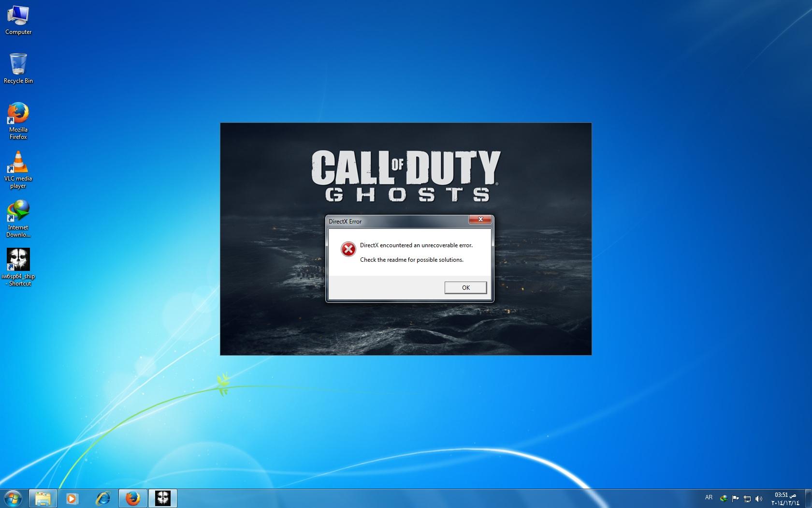Select the iw6sp64_ship game shortcut on desktop
Viewport: 812px width, 508px height.
pos(18,267)
